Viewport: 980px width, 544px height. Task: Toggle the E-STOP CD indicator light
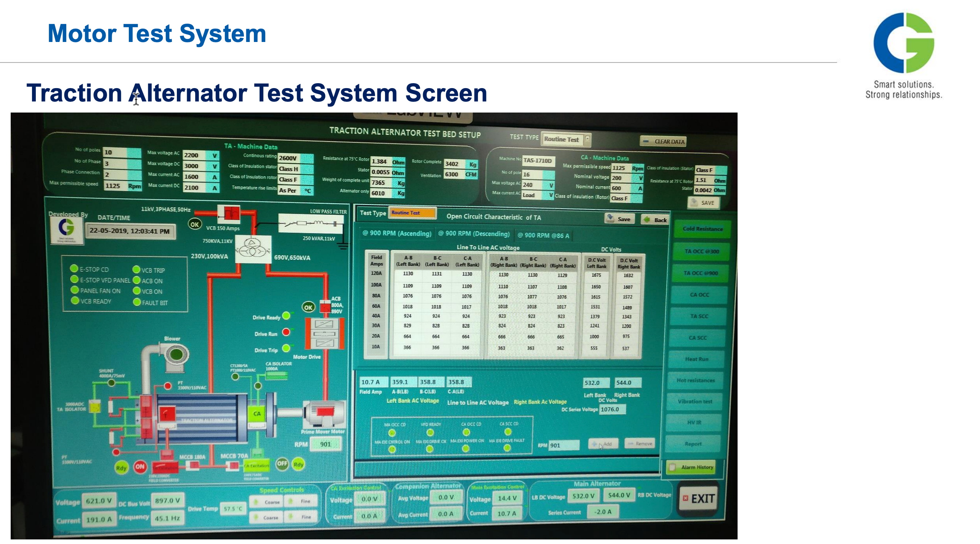tap(74, 269)
